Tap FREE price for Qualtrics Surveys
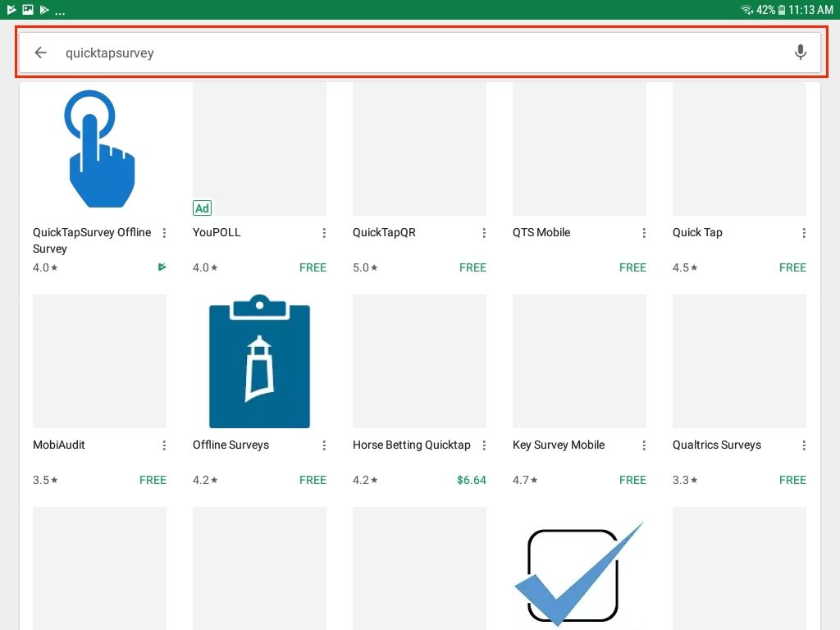The width and height of the screenshot is (840, 630). pyautogui.click(x=793, y=480)
